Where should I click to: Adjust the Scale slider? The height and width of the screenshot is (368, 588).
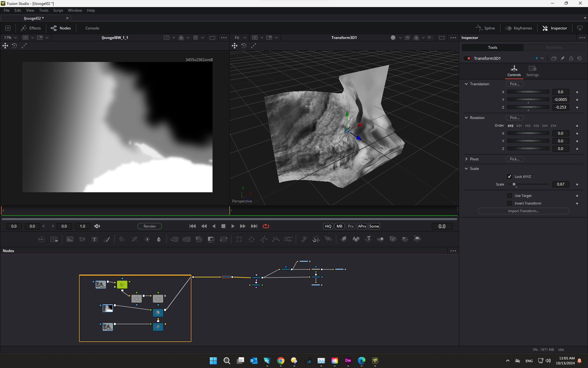[514, 184]
